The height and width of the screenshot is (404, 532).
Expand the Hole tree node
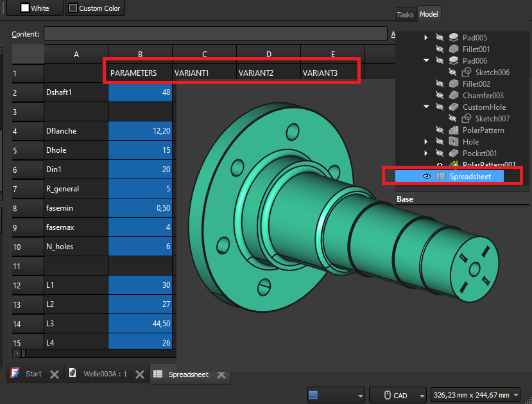click(426, 141)
